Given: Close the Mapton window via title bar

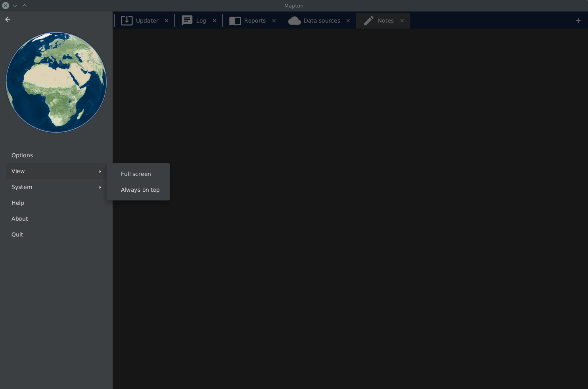Looking at the screenshot, I should coord(6,6).
